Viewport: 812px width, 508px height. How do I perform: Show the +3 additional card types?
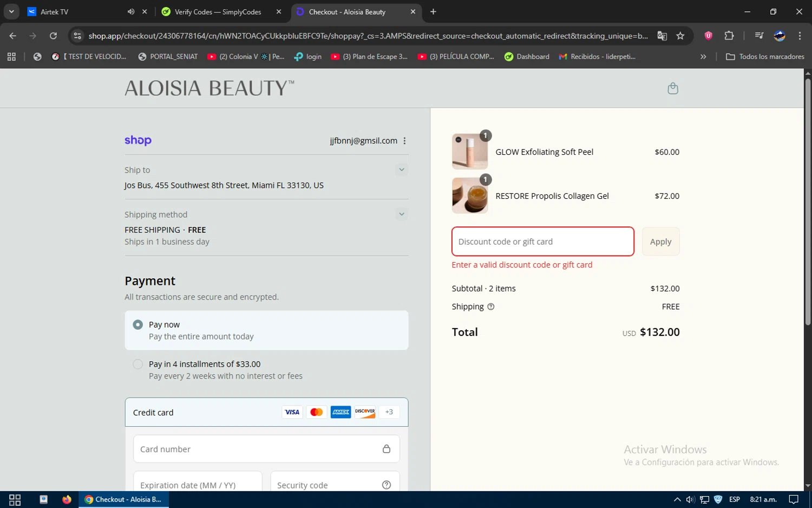coord(389,412)
